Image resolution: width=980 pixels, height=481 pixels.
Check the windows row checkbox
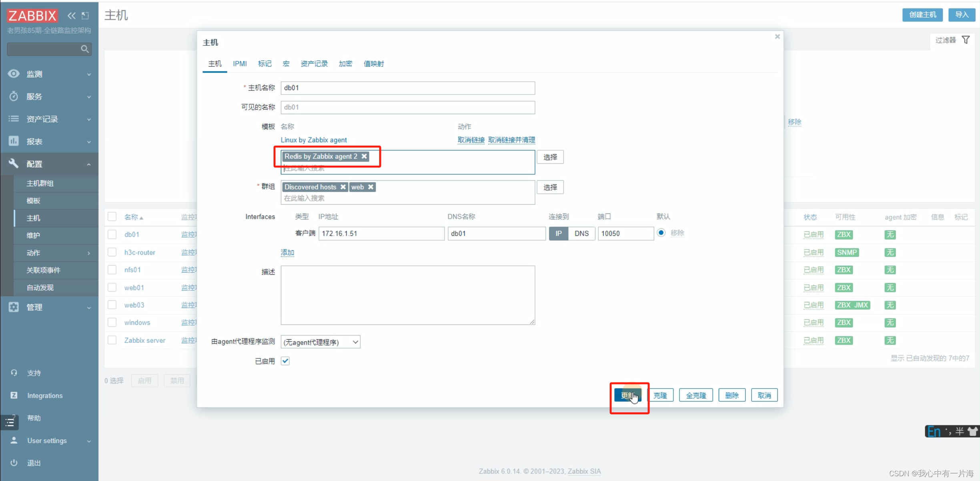112,322
